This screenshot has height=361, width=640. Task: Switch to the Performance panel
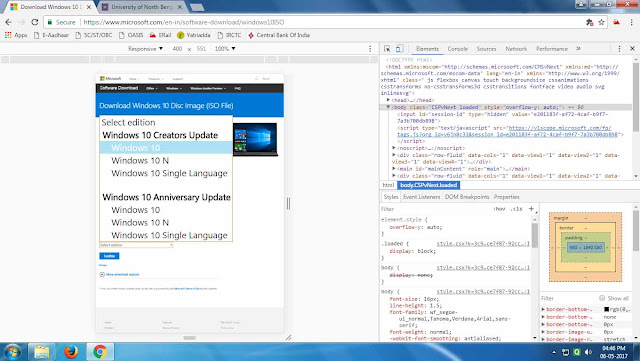pyautogui.click(x=552, y=49)
